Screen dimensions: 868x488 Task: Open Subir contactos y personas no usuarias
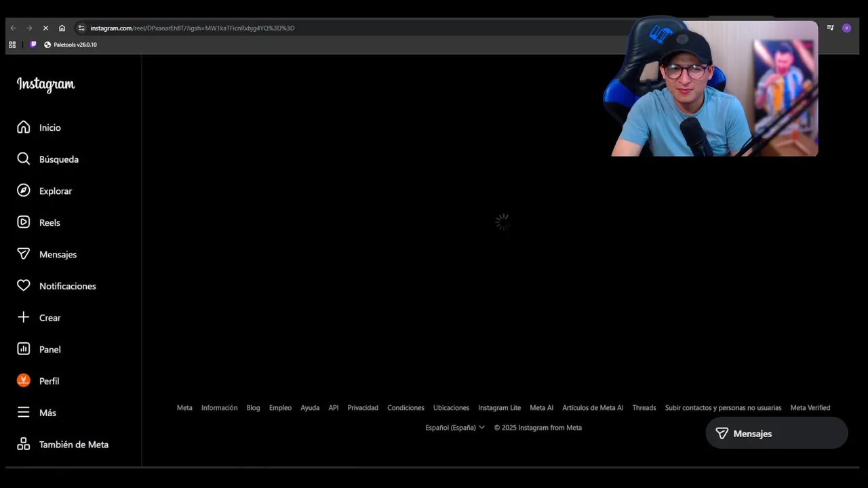click(x=723, y=408)
